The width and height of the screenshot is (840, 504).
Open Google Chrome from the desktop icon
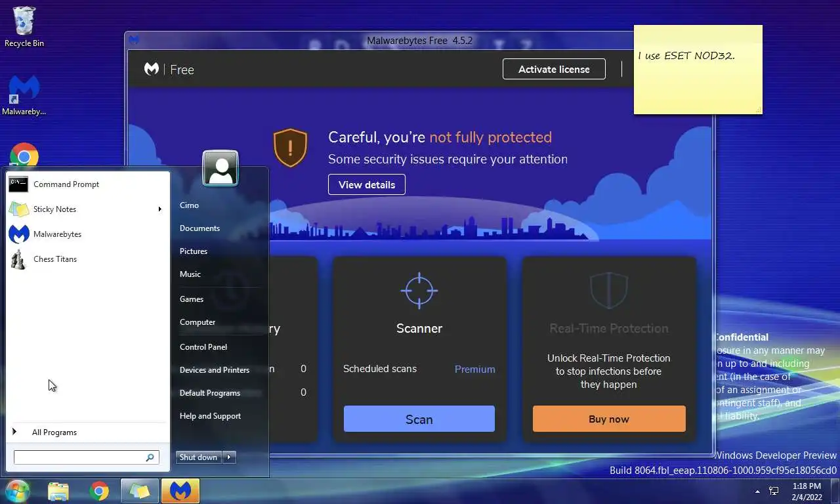[x=24, y=156]
